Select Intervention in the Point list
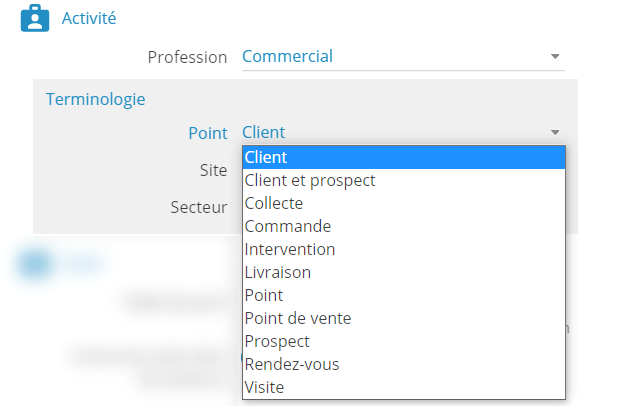 pos(404,249)
